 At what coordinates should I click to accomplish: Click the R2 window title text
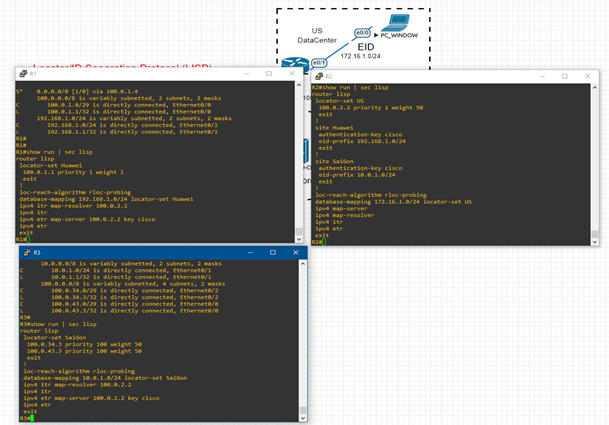[329, 76]
